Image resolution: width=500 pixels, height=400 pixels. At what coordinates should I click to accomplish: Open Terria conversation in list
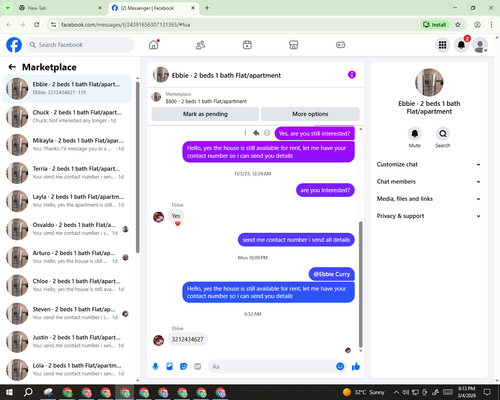click(67, 173)
